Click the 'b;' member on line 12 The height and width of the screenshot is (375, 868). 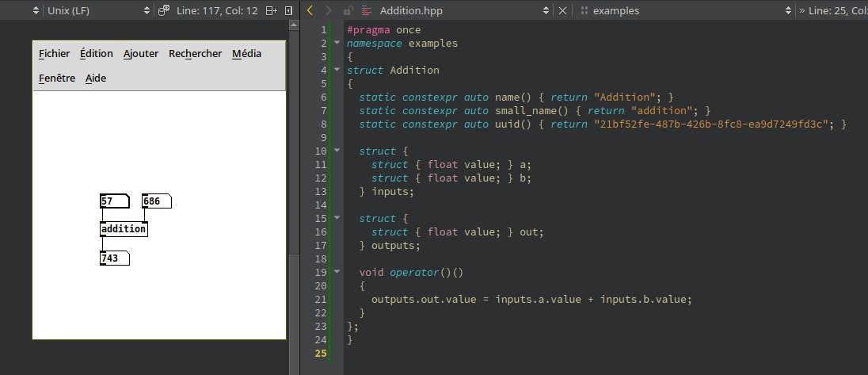point(526,178)
